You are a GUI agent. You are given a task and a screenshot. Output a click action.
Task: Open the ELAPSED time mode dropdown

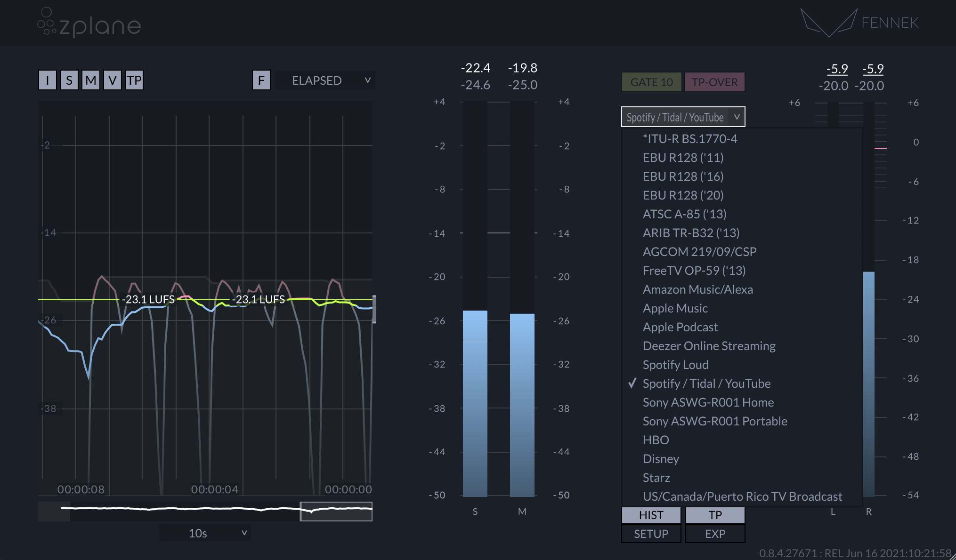(x=325, y=80)
